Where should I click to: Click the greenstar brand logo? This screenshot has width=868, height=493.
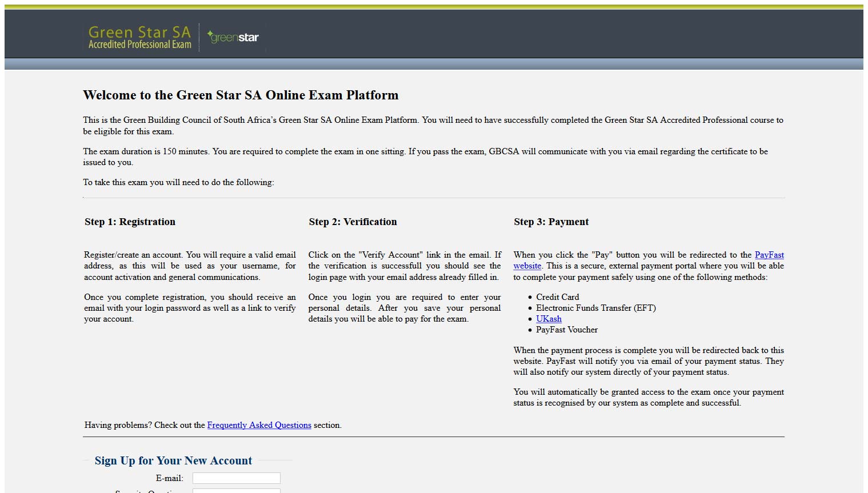233,37
